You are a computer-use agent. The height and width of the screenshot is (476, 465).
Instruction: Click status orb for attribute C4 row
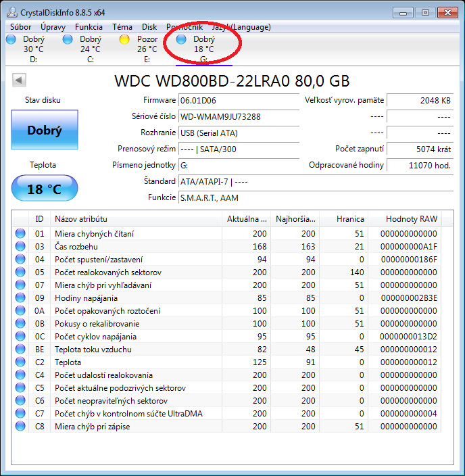20,375
